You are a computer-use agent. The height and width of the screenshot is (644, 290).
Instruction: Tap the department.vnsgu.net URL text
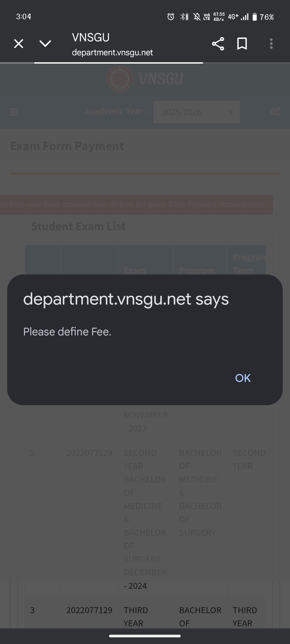click(x=112, y=52)
